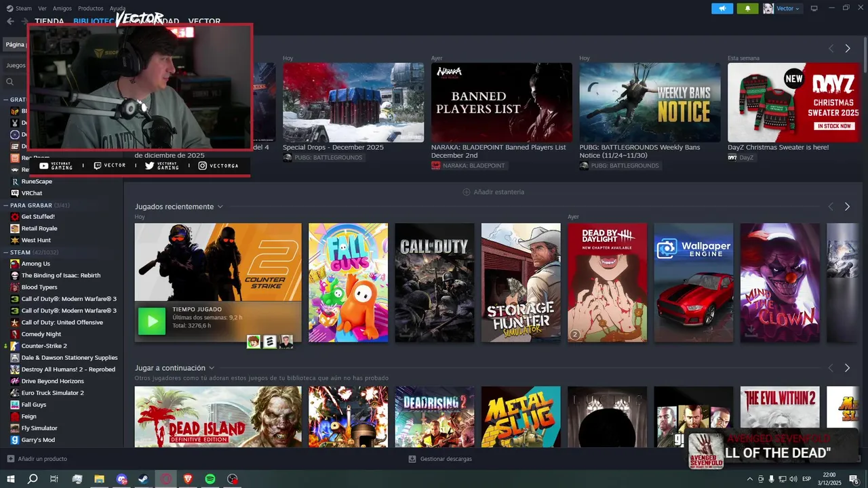Open the Amigos menu

pyautogui.click(x=62, y=8)
